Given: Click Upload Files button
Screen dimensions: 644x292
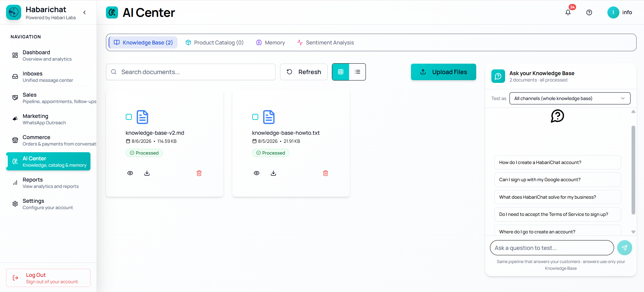Looking at the screenshot, I should (444, 72).
